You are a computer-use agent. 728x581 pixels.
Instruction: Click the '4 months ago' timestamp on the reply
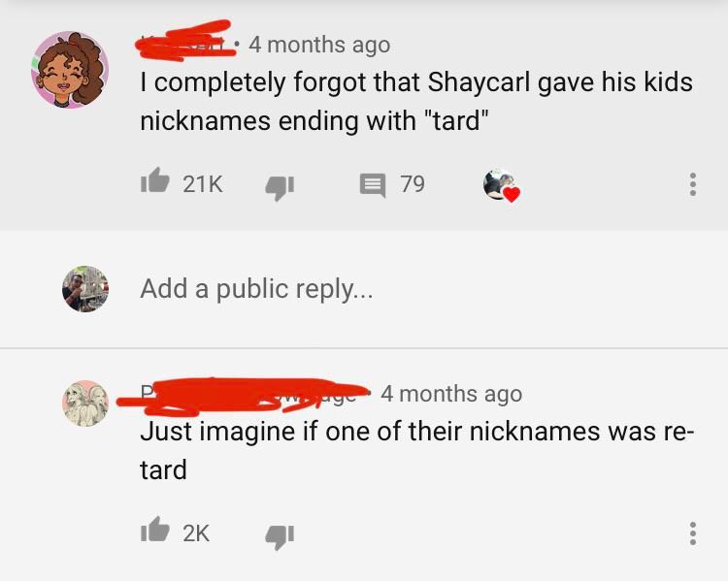[x=451, y=394]
